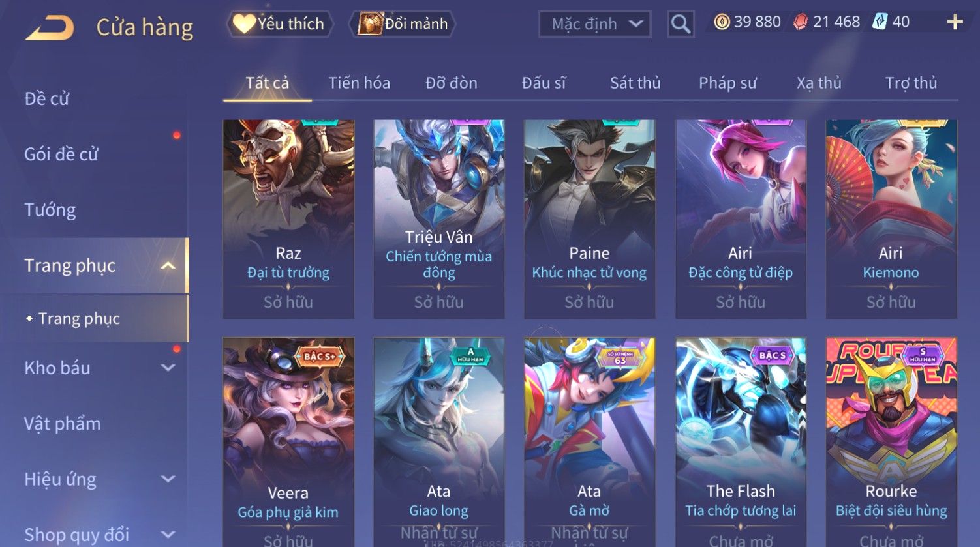This screenshot has width=980, height=547.
Task: Switch to the Sát thủ tab
Action: tap(635, 83)
